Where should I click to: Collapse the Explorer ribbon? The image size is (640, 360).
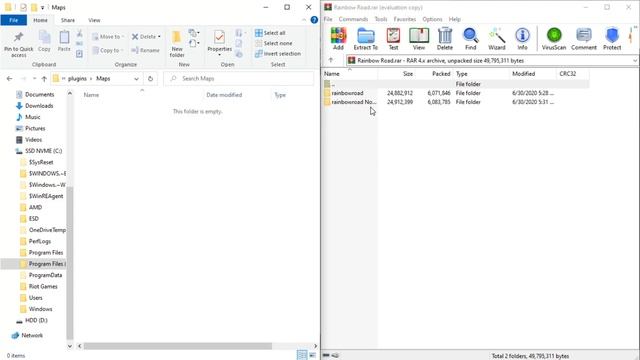tap(304, 20)
